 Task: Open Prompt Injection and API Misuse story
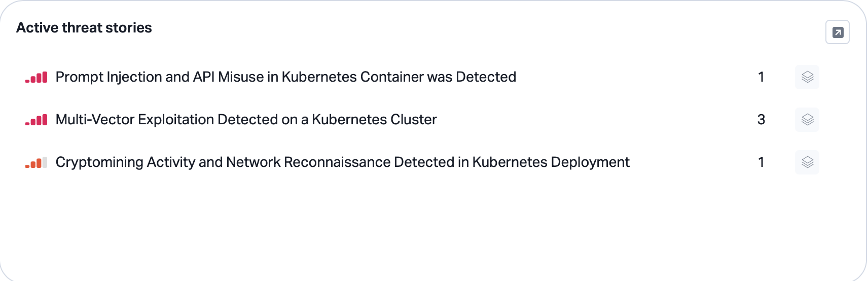tap(286, 77)
